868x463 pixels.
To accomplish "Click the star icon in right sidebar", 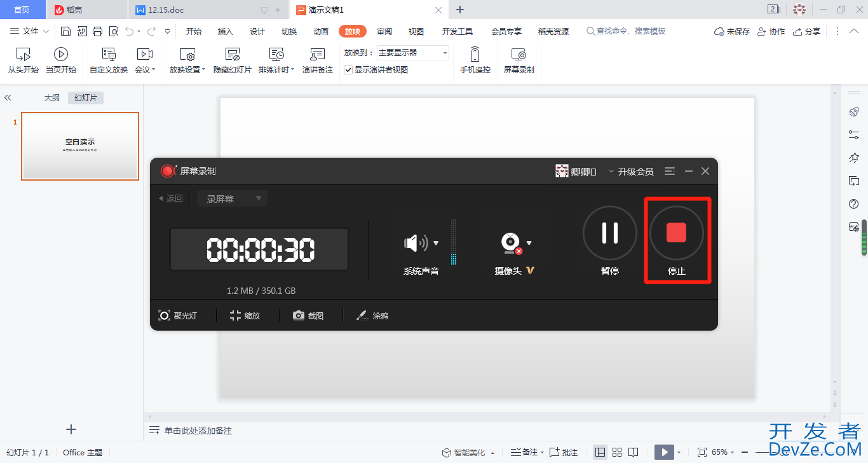I will pos(854,158).
